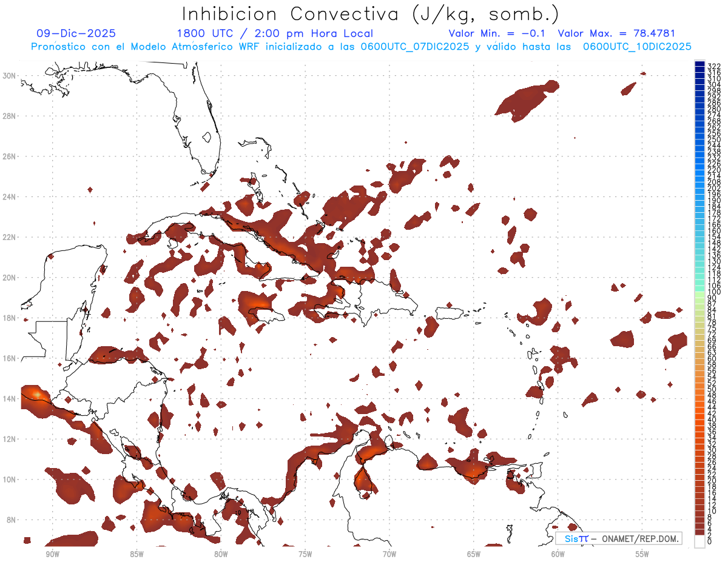Click the '75W' longitude label
Screen dimensions: 728x562
(x=305, y=554)
